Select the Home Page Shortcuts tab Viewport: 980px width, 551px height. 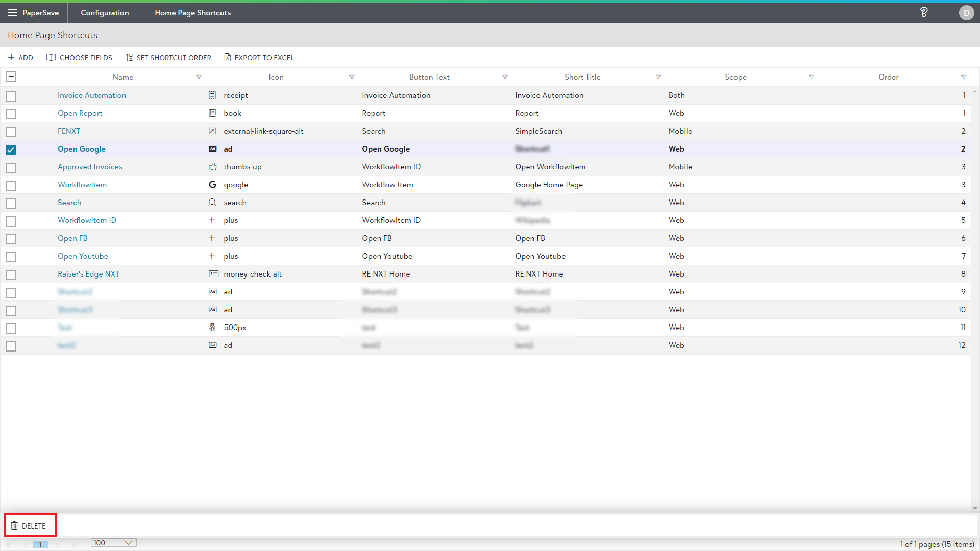pos(192,13)
